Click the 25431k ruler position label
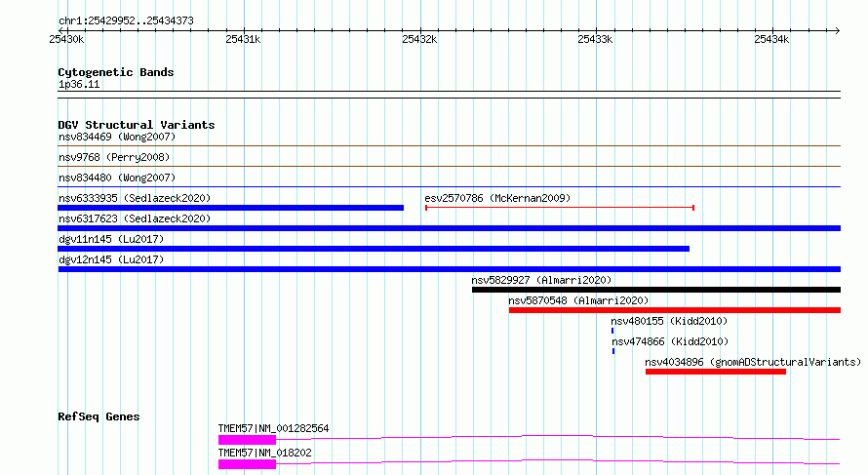868x475 pixels. (243, 39)
